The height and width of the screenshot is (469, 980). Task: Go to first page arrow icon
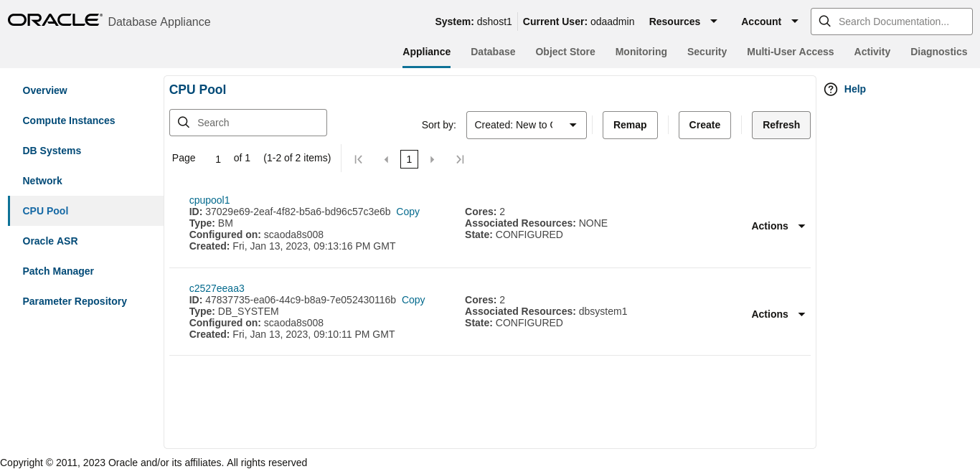click(x=359, y=159)
